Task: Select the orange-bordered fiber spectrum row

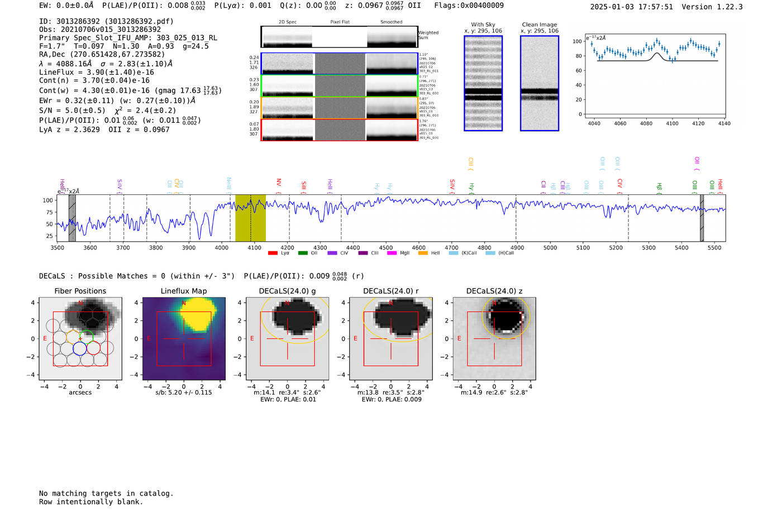Action: click(339, 108)
